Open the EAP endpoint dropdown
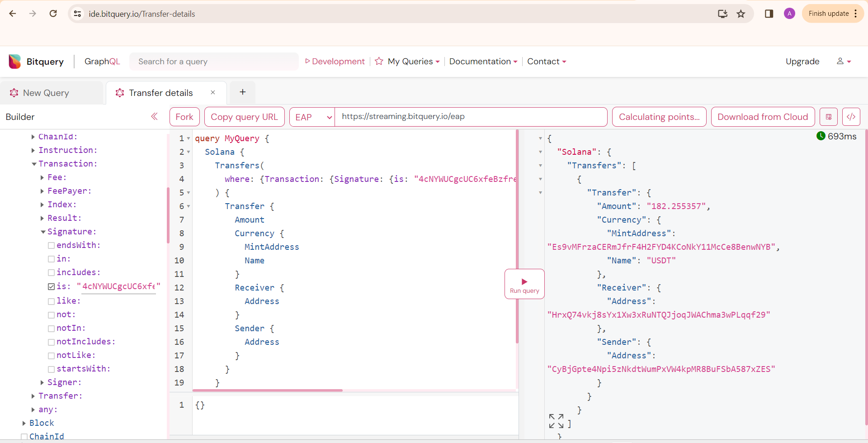This screenshot has height=443, width=868. (x=312, y=117)
